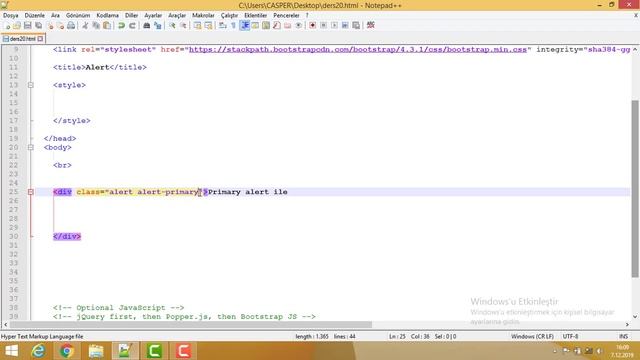This screenshot has height=360, width=640.
Task: Open File Explorer from the taskbar
Action: click(96, 351)
